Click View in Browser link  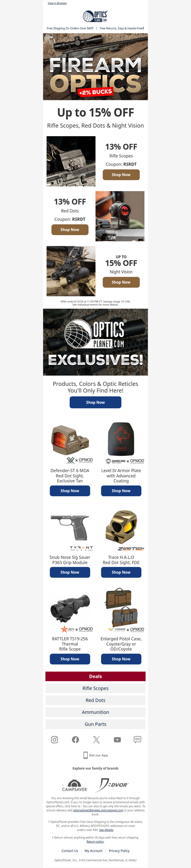point(57,3)
